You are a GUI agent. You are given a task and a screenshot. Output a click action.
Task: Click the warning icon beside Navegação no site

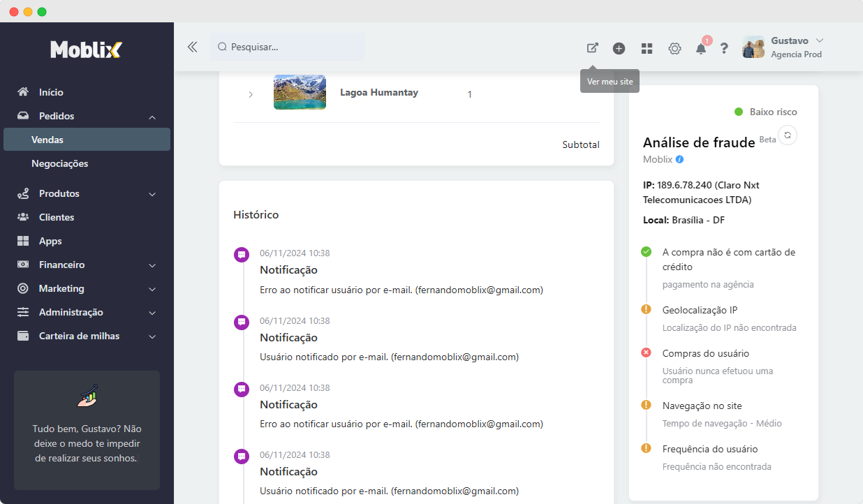(x=646, y=405)
